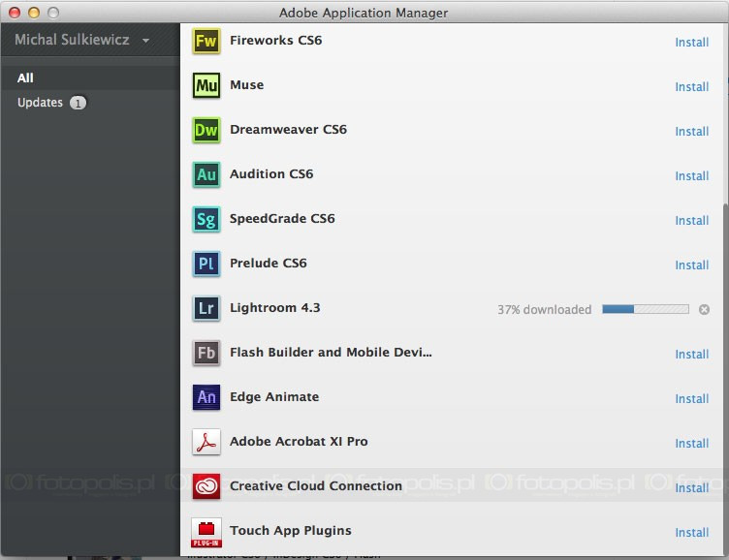Click the Adobe Acrobat XI Pro text

pos(299,442)
